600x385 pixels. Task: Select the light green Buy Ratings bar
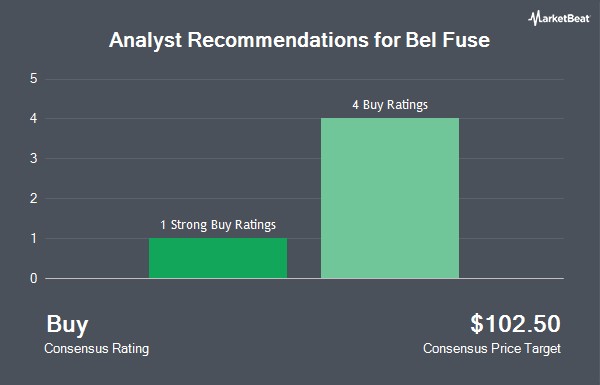(x=390, y=198)
